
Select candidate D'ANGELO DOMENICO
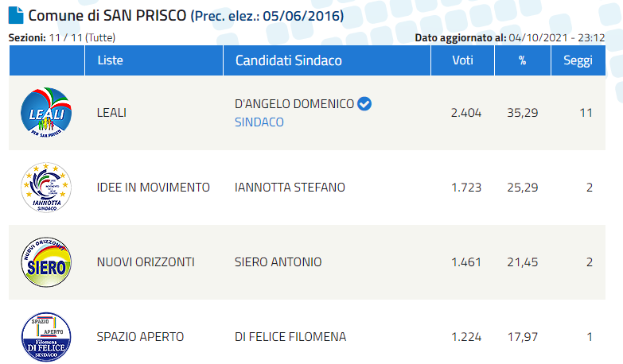point(294,104)
